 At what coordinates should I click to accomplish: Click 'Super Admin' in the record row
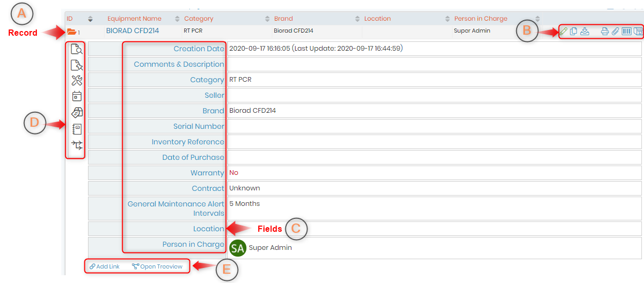(472, 31)
